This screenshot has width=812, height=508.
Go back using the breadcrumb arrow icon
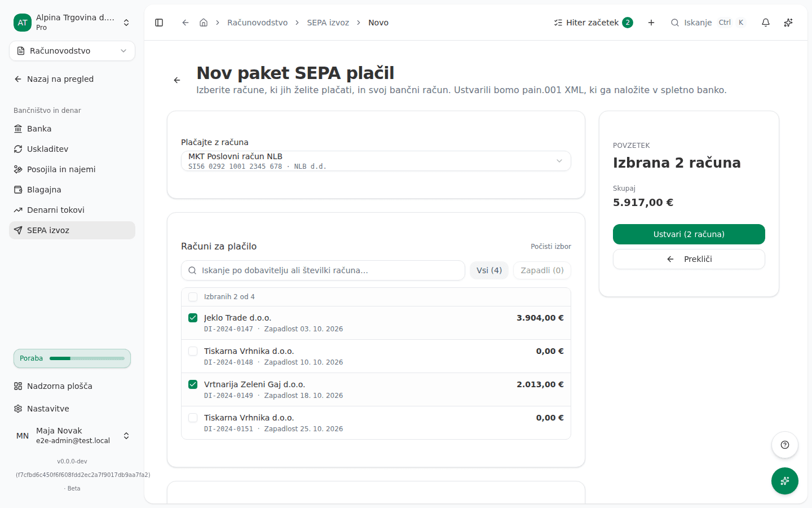186,23
